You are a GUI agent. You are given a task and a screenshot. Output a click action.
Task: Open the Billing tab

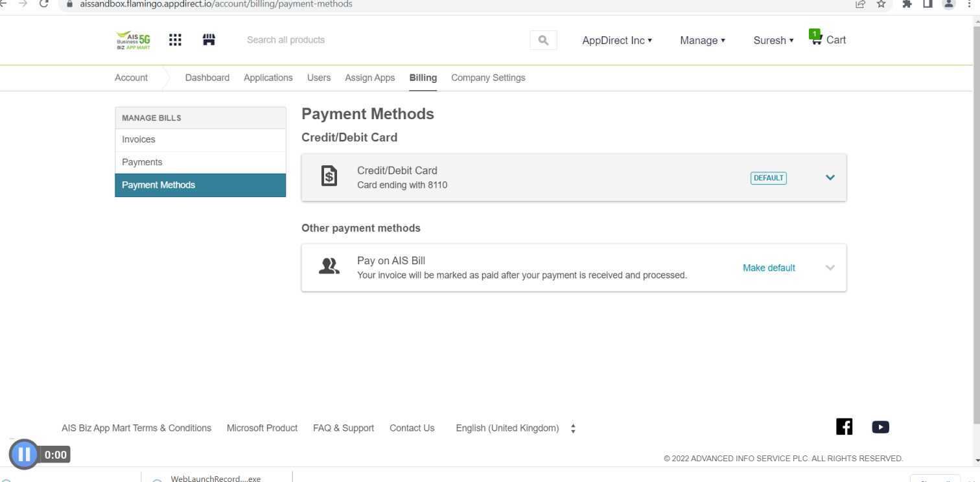[423, 77]
